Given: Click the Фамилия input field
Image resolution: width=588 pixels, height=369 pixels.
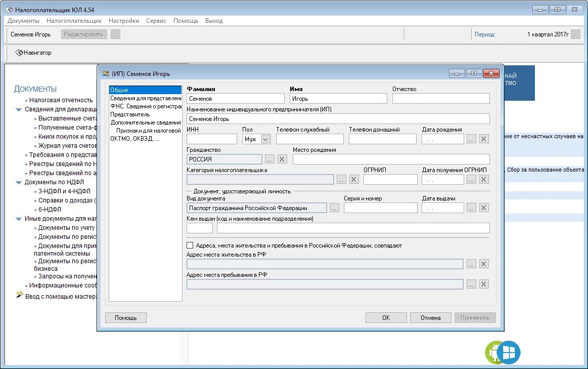Looking at the screenshot, I should click(x=236, y=98).
